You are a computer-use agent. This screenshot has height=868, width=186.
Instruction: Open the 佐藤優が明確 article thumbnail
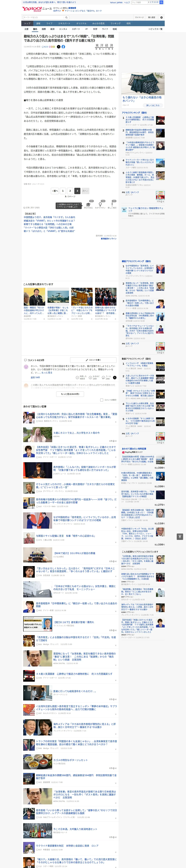[58, 297]
